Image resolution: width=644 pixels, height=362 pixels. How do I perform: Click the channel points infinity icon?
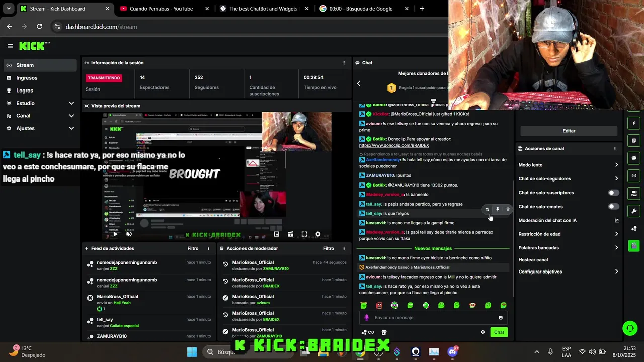[x=368, y=332]
